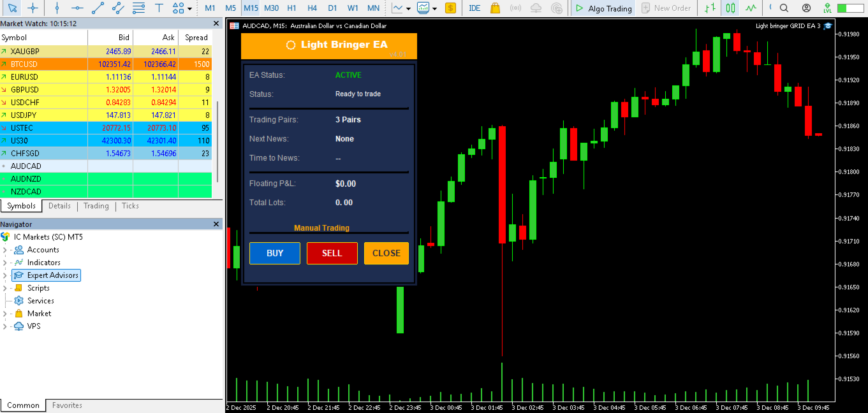This screenshot has height=413, width=868.
Task: Select the text label tool
Action: tap(159, 8)
